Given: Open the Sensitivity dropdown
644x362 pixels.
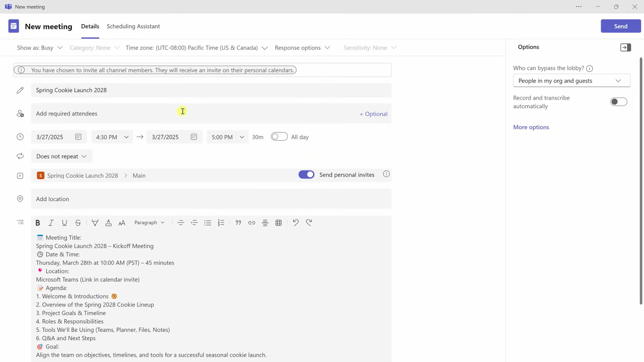Looking at the screenshot, I should point(370,47).
